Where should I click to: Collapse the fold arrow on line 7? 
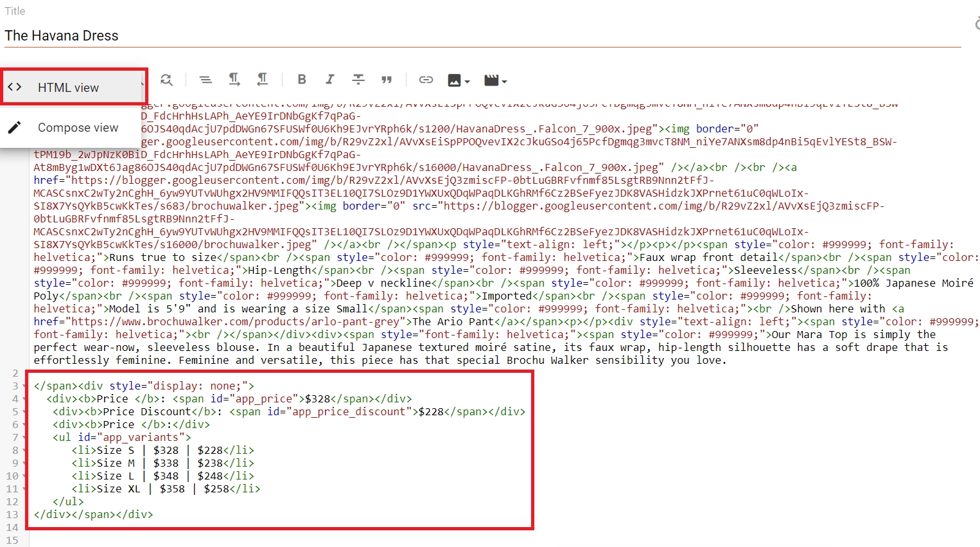[x=24, y=438]
